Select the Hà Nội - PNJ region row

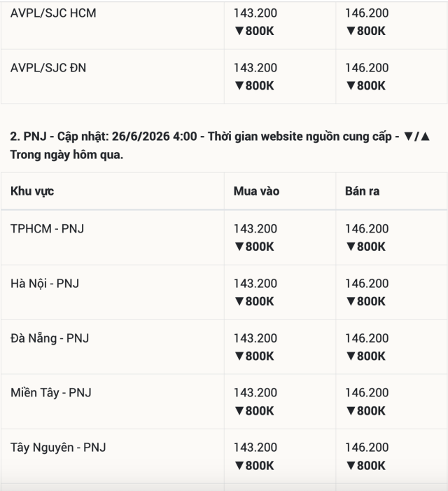(224, 293)
